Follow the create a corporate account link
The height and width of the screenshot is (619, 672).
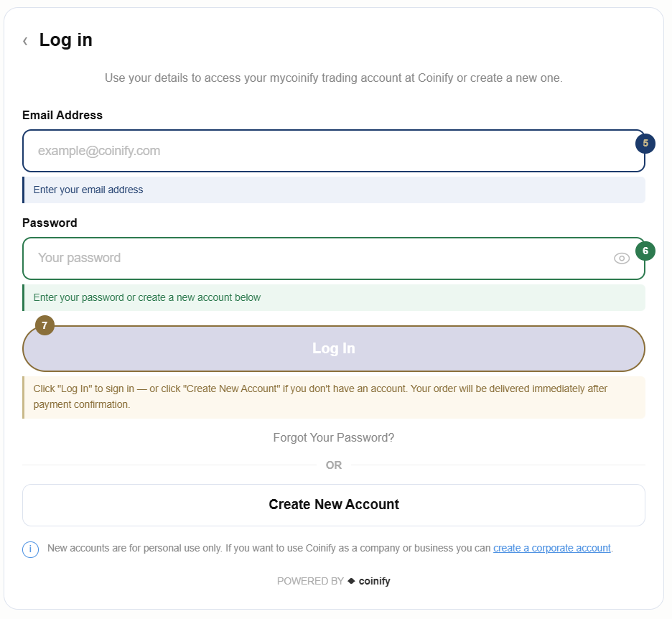tap(551, 549)
